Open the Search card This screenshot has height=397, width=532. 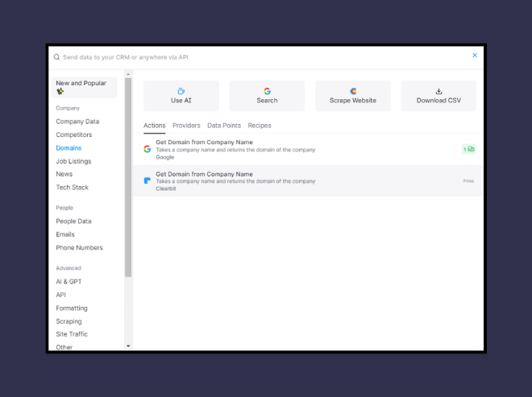click(267, 96)
